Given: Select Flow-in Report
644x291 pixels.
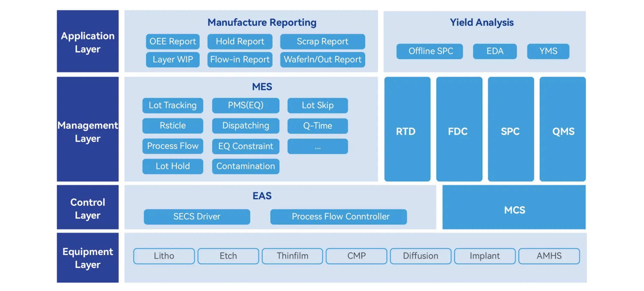Looking at the screenshot, I should click(x=240, y=60).
